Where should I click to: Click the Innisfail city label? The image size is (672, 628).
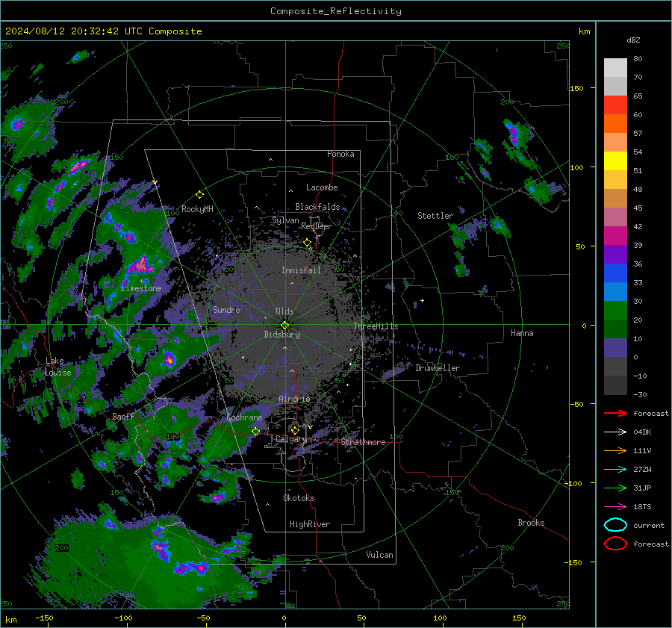[301, 270]
